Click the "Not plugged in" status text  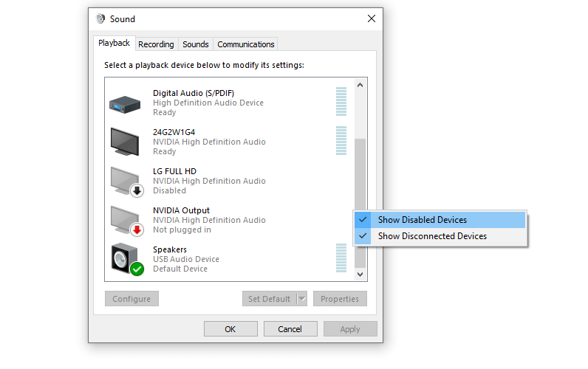[182, 230]
